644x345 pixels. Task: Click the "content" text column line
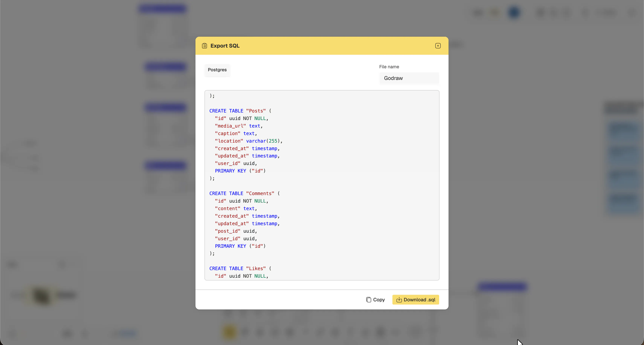[236, 208]
